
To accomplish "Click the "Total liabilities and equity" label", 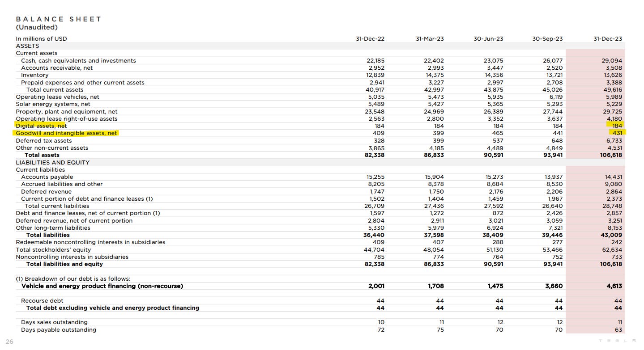I will [x=64, y=264].
